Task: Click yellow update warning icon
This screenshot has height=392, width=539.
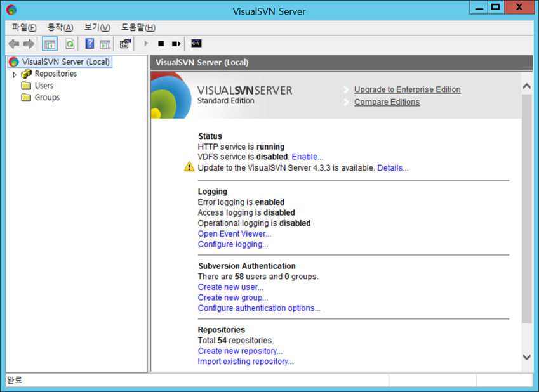Action: [189, 167]
